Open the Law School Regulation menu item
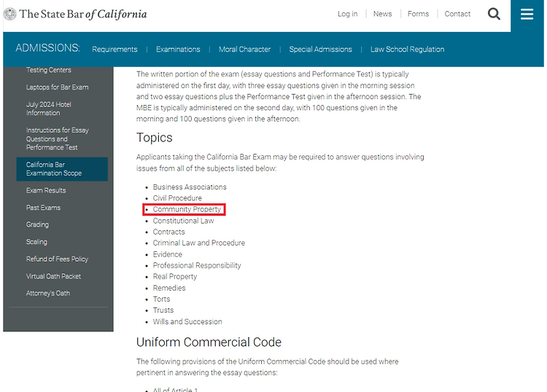This screenshot has width=547, height=392. [x=407, y=50]
